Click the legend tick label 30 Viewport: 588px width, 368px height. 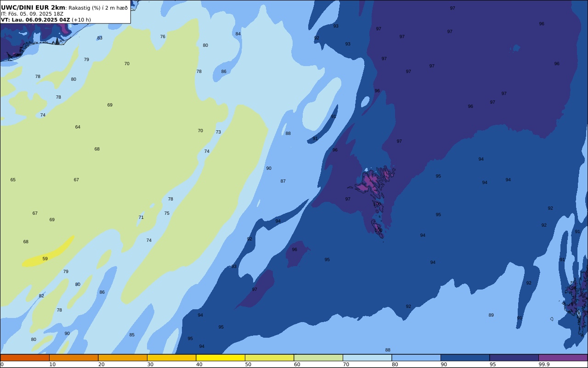pyautogui.click(x=150, y=364)
